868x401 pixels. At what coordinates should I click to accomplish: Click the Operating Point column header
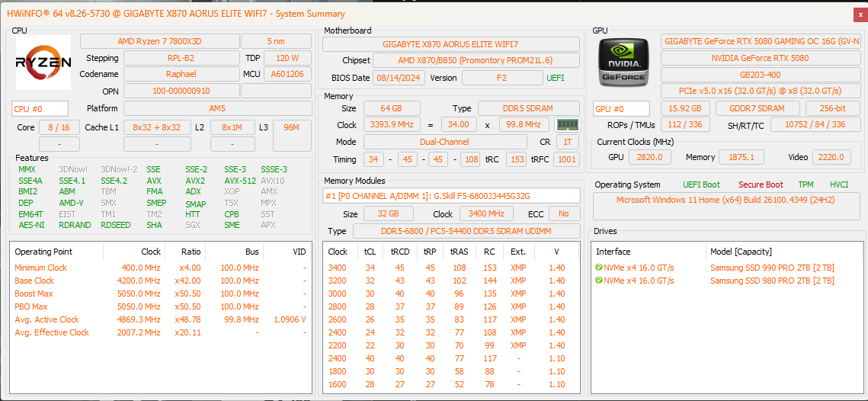56,252
